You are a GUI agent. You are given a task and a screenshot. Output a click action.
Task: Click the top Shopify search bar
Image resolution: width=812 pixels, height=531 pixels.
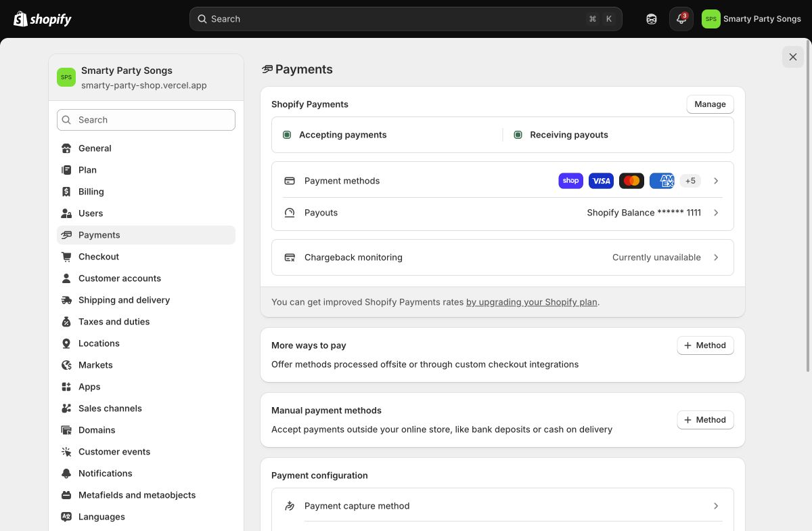pos(406,19)
